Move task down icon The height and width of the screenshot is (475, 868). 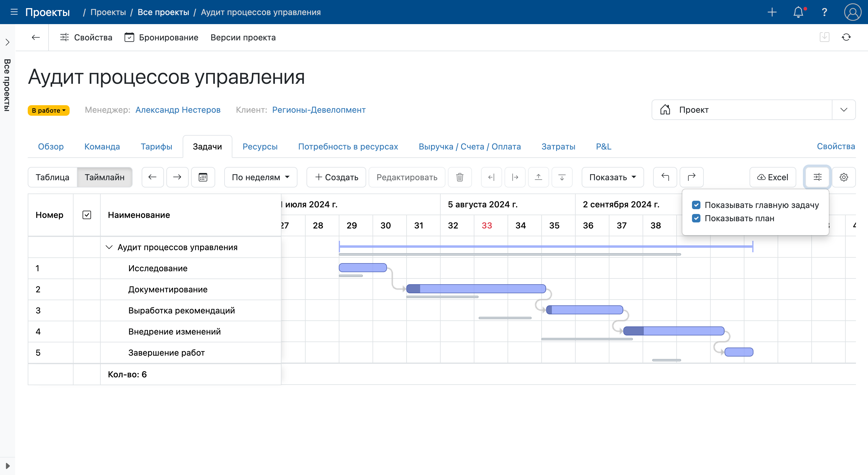pyautogui.click(x=562, y=177)
